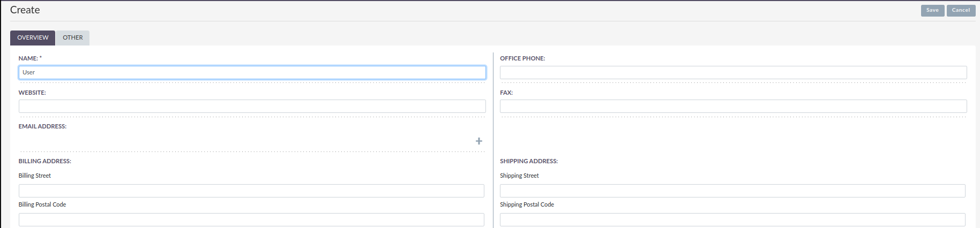
Task: Click into the Website input field
Action: click(x=252, y=106)
